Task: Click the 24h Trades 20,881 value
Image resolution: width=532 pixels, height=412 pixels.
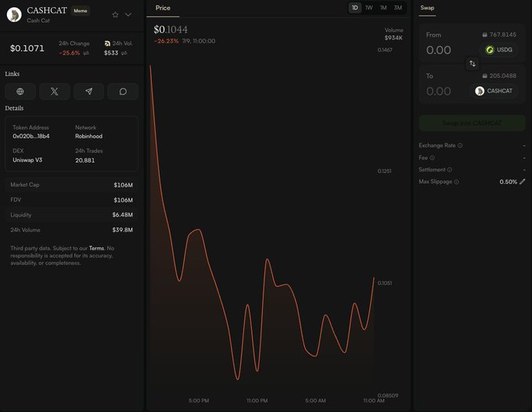Action: click(x=84, y=160)
